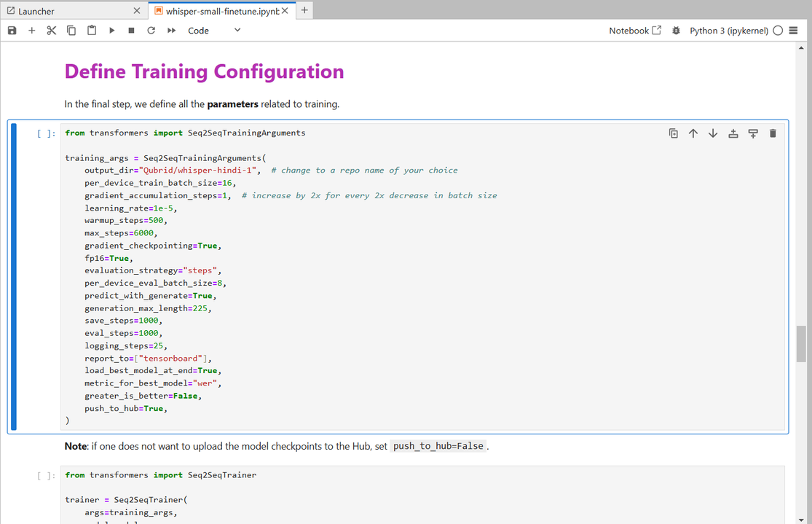Restart the kernel

[x=151, y=31]
